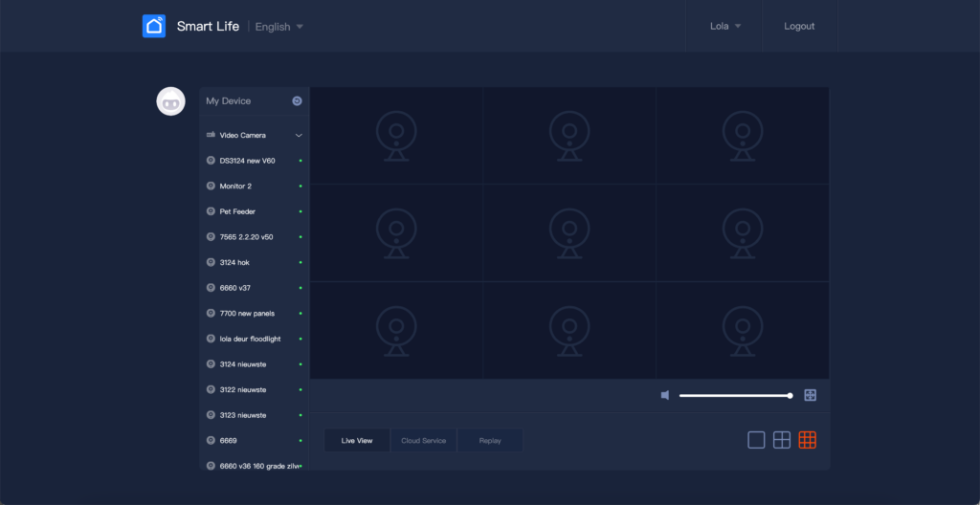Viewport: 980px width, 505px height.
Task: Enter fullscreen with the expand icon
Action: coord(810,395)
